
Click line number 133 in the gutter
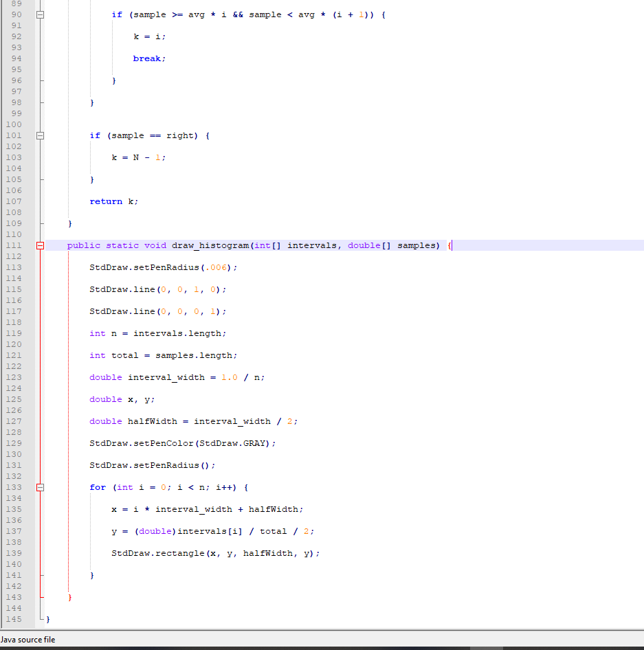[x=15, y=487]
